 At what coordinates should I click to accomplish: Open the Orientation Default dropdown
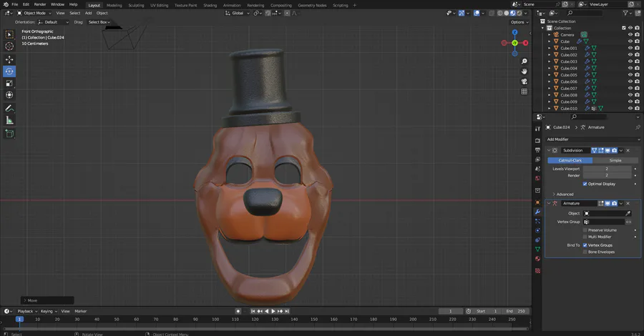[54, 22]
